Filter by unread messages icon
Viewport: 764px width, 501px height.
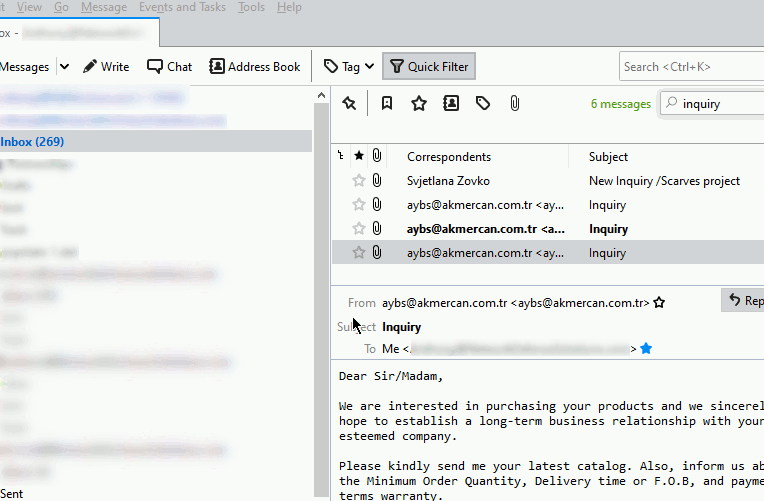387,103
